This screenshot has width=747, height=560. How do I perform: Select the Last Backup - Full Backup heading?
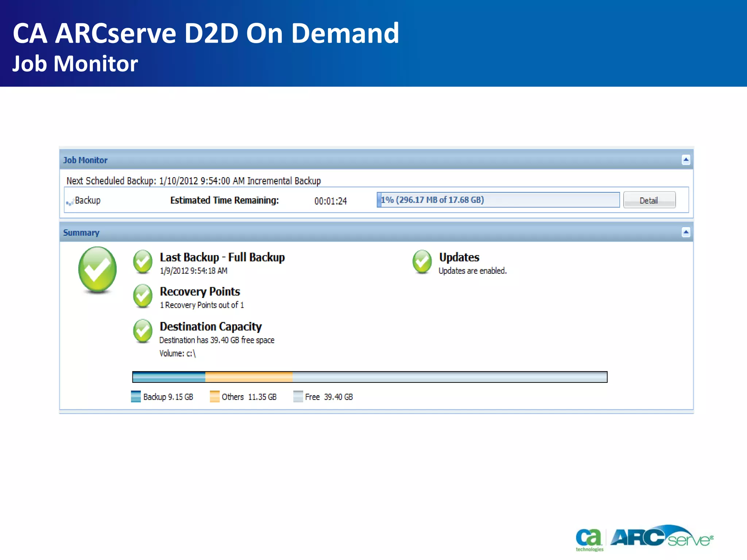coord(222,257)
